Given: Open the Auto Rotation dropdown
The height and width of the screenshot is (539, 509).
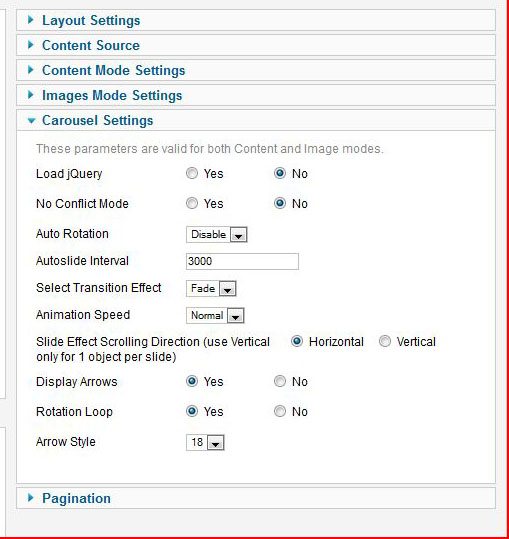Looking at the screenshot, I should click(217, 234).
